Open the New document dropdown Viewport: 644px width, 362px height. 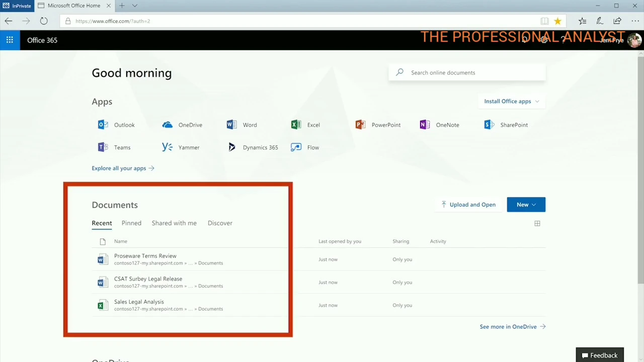[x=526, y=205]
